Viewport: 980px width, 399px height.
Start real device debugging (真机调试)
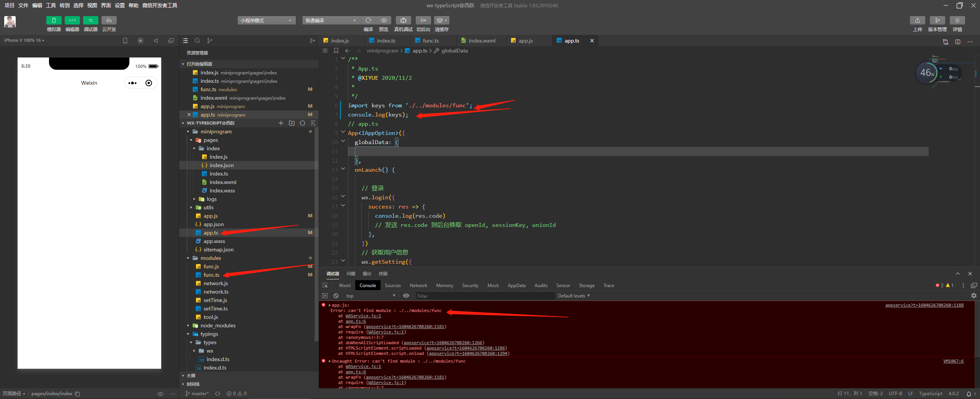tap(403, 20)
